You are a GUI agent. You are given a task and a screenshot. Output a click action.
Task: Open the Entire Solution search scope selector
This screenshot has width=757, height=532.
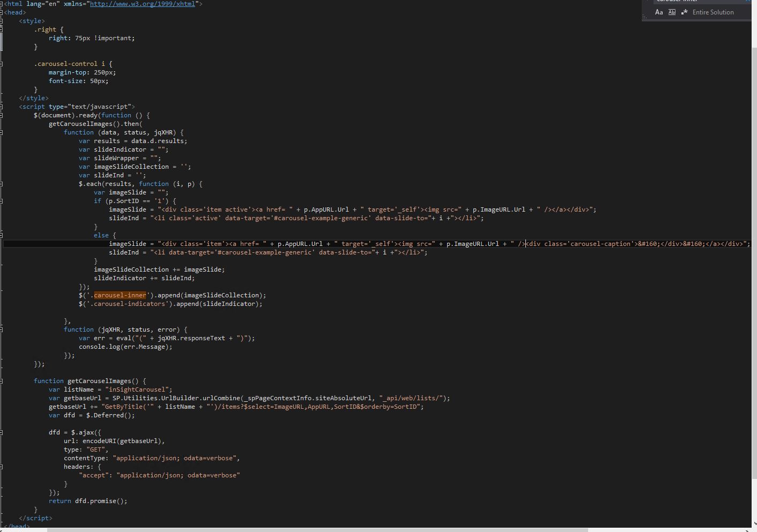714,12
